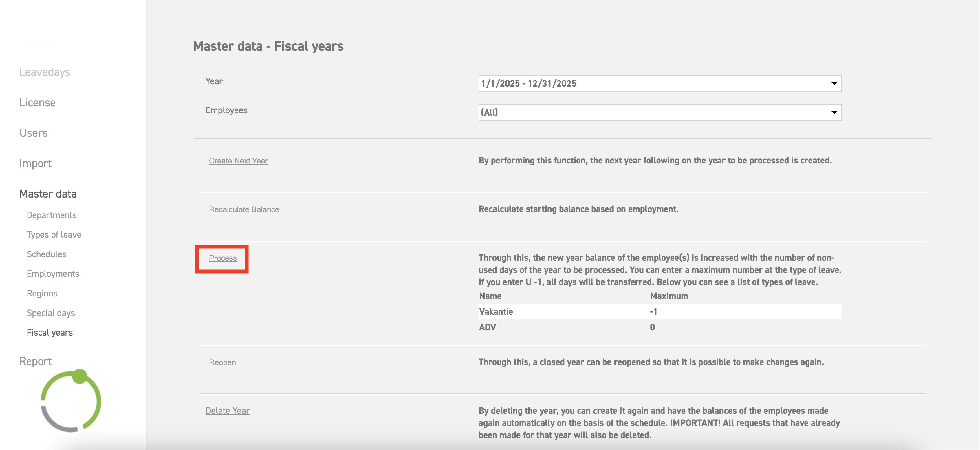980x450 pixels.
Task: Select Employments under Master data
Action: click(53, 274)
